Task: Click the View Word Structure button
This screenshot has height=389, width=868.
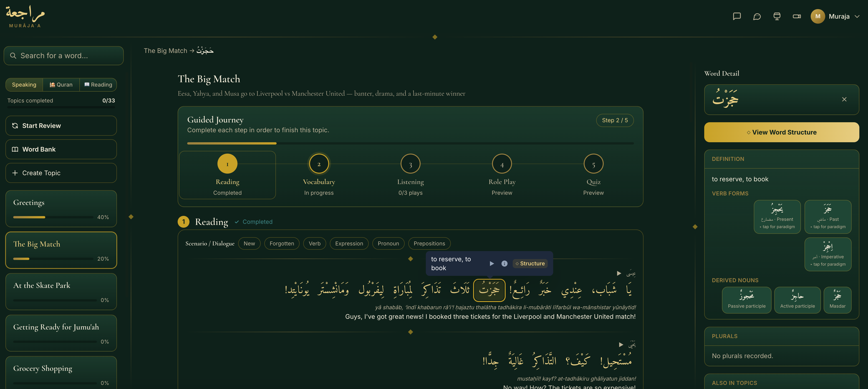Action: point(781,132)
